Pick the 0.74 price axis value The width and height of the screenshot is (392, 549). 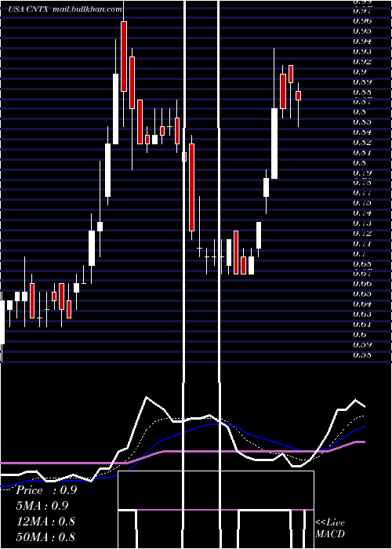coord(361,213)
